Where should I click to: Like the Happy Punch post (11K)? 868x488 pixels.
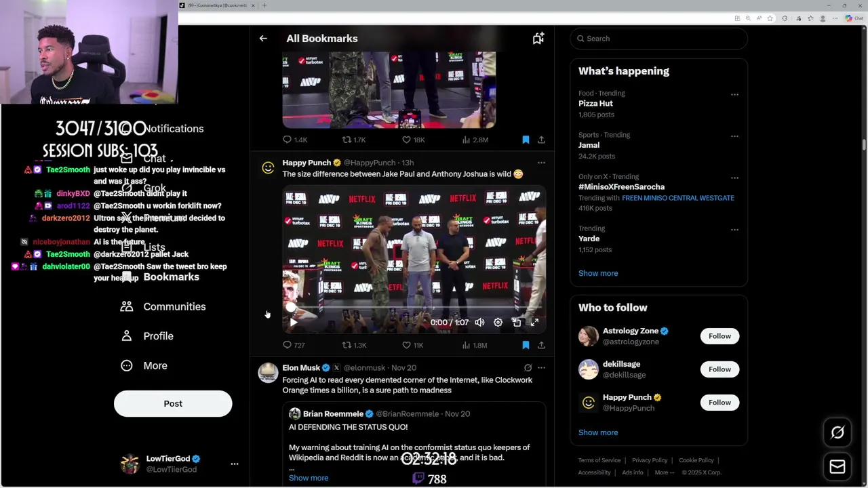413,345
